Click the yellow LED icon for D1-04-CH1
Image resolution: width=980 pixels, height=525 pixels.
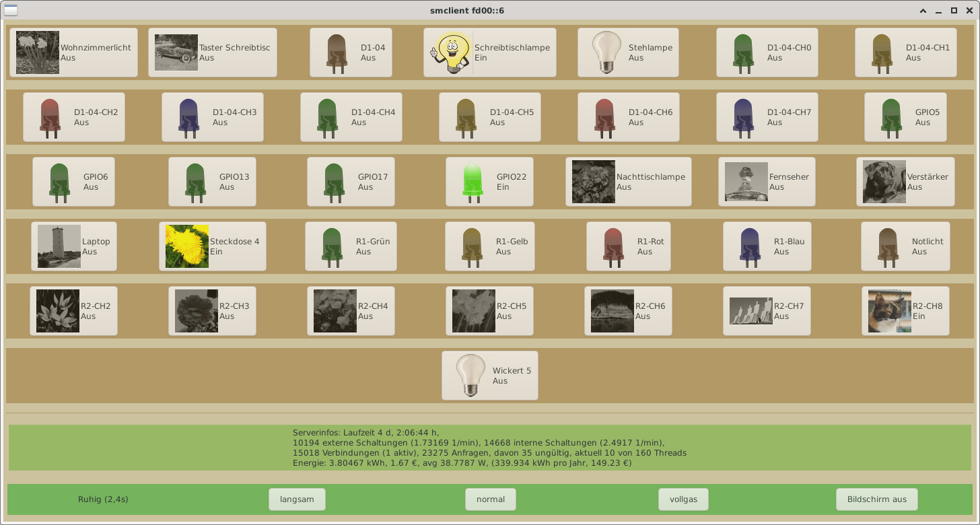882,53
